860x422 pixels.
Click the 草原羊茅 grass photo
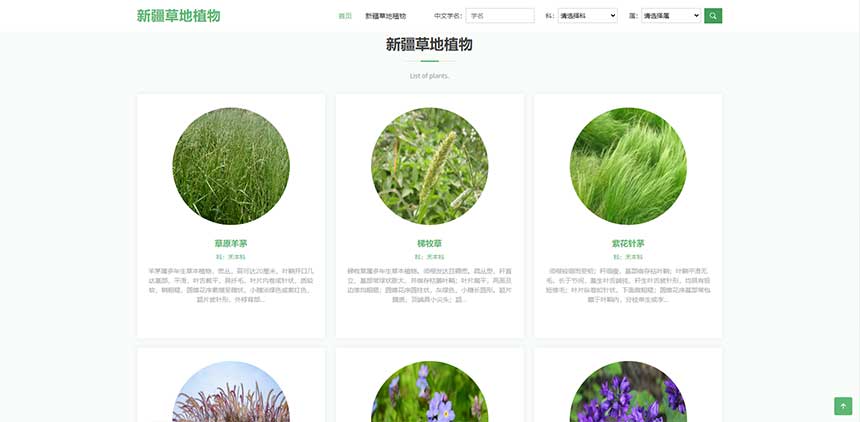coord(231,166)
